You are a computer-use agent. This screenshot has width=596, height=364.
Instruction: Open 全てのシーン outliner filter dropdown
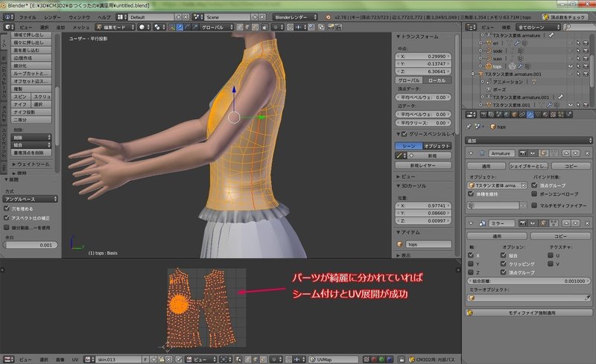539,28
